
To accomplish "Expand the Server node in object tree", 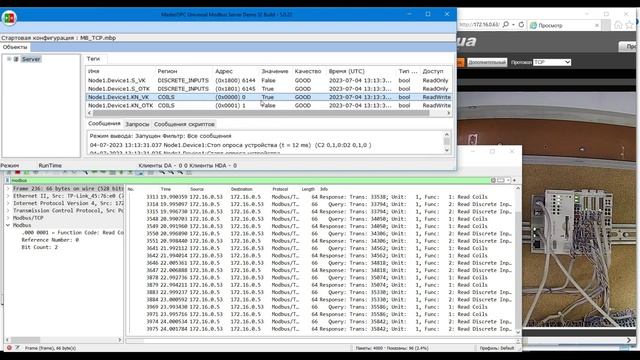I will (9, 59).
